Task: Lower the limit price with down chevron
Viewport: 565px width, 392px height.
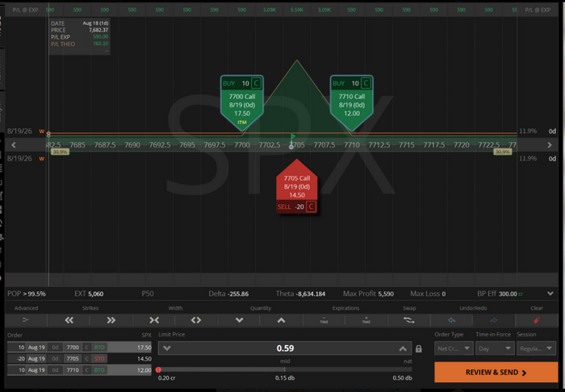Action: coord(167,348)
